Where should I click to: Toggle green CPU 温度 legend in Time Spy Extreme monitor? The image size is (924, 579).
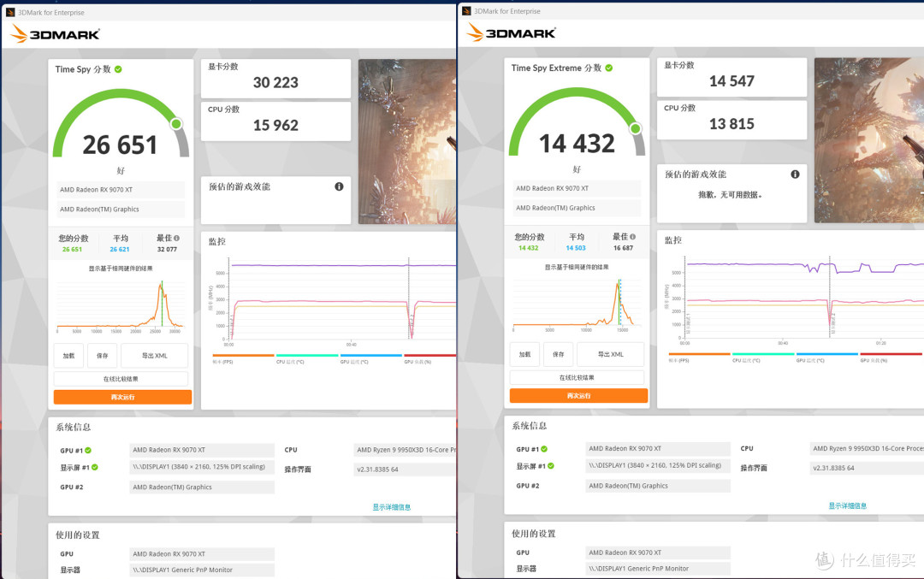(x=763, y=357)
